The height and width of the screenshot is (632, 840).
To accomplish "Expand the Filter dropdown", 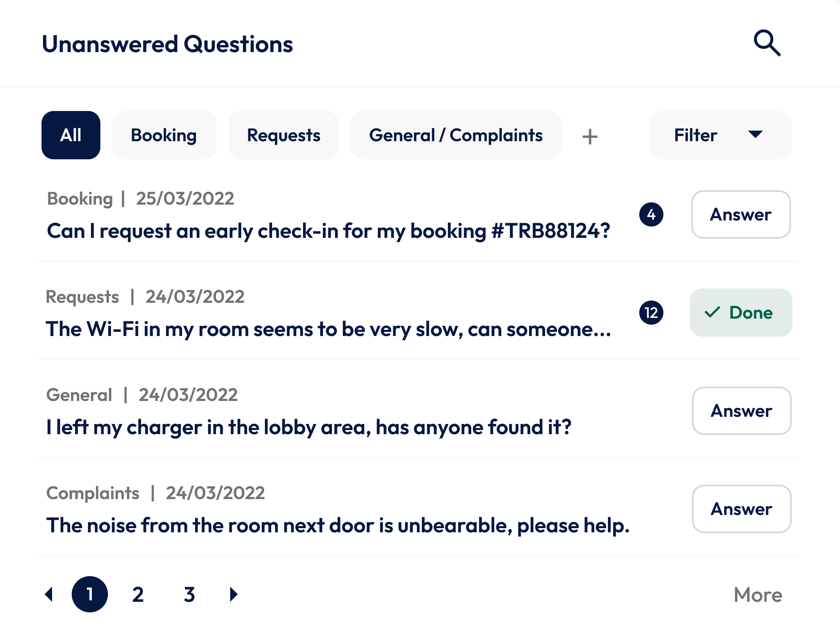I will tap(720, 135).
